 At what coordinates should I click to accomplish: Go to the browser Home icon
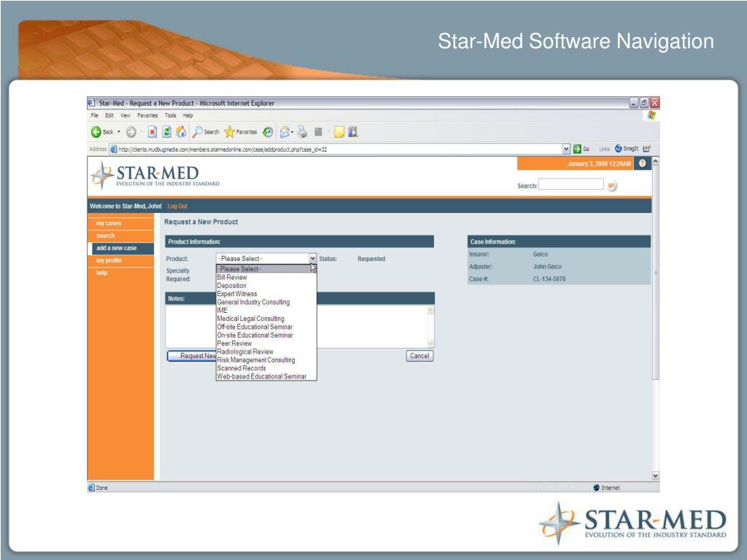(180, 132)
